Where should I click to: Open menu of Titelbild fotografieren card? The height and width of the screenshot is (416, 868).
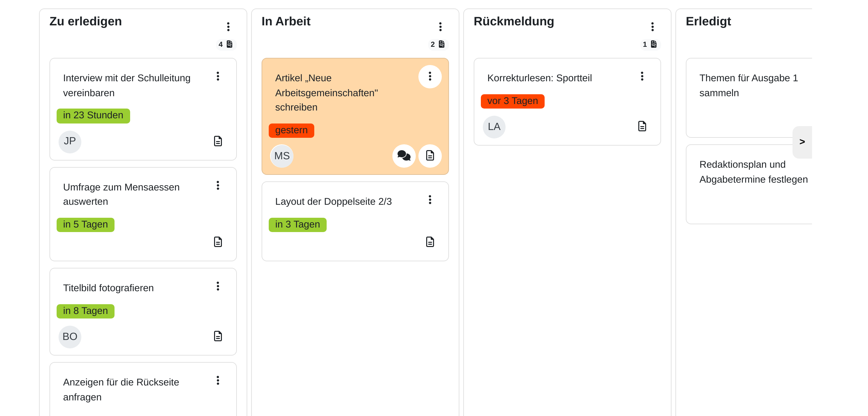point(218,286)
